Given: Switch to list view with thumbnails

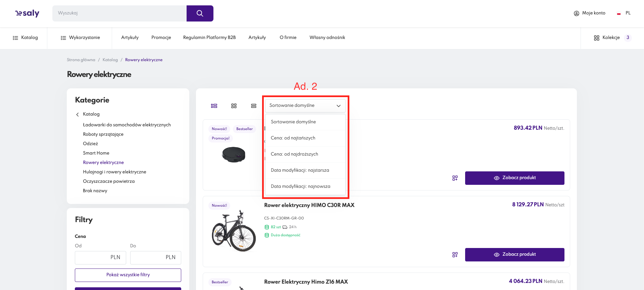Looking at the screenshot, I should coord(214,106).
